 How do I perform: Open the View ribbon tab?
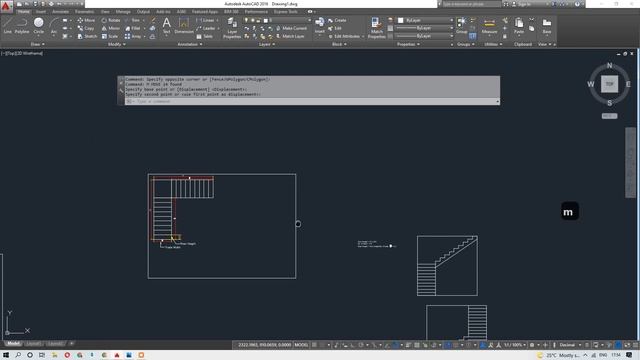105,12
